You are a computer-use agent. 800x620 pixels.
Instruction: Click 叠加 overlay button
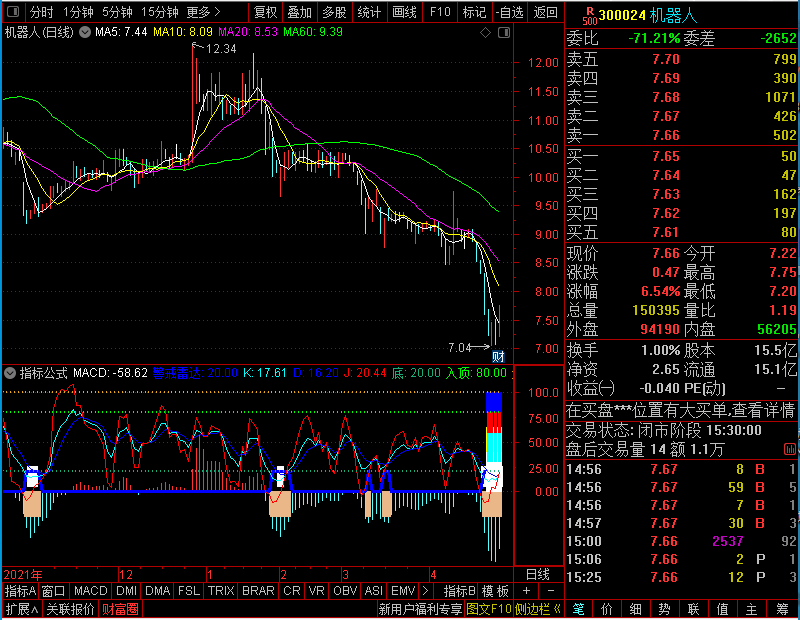pos(299,12)
